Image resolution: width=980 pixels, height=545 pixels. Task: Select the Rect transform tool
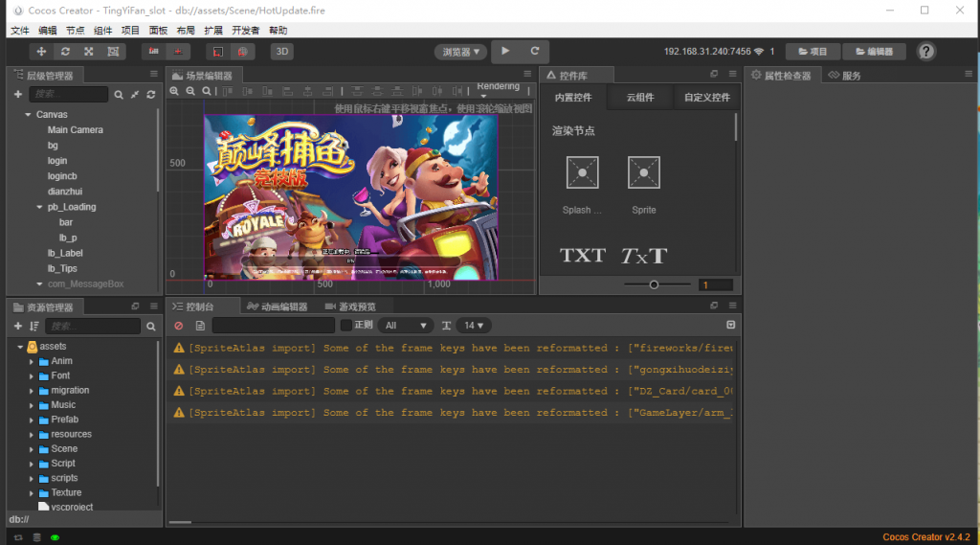tap(113, 52)
